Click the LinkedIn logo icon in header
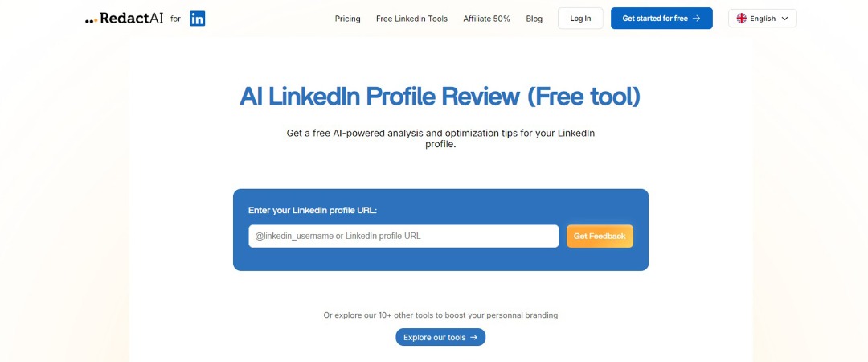Viewport: 868px width, 362px height. pyautogui.click(x=198, y=19)
